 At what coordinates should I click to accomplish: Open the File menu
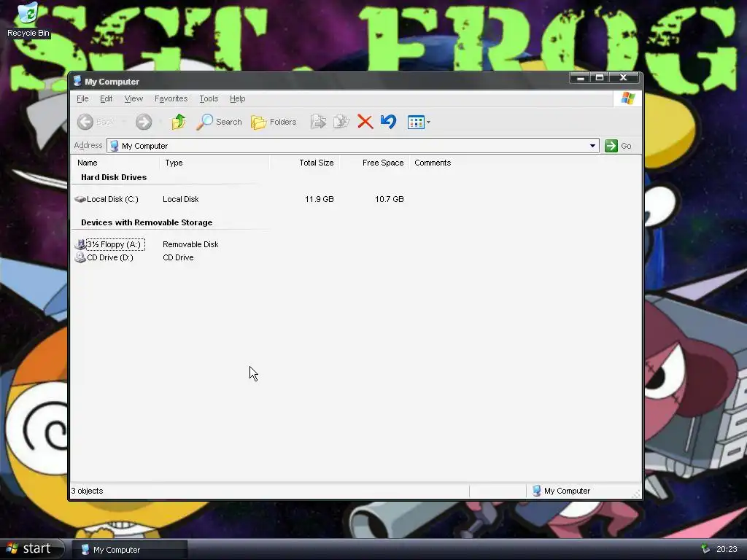click(82, 98)
